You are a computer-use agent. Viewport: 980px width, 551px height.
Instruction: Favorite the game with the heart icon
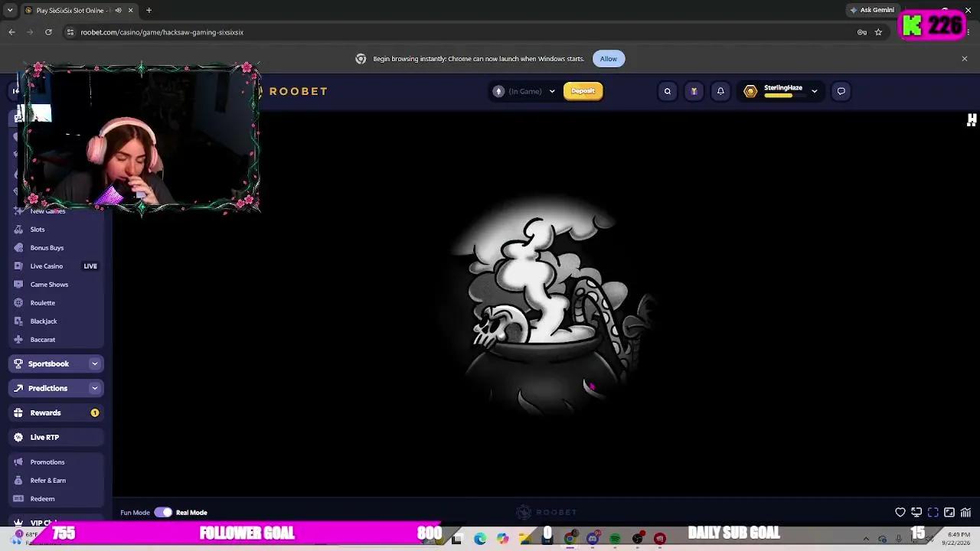pos(900,513)
